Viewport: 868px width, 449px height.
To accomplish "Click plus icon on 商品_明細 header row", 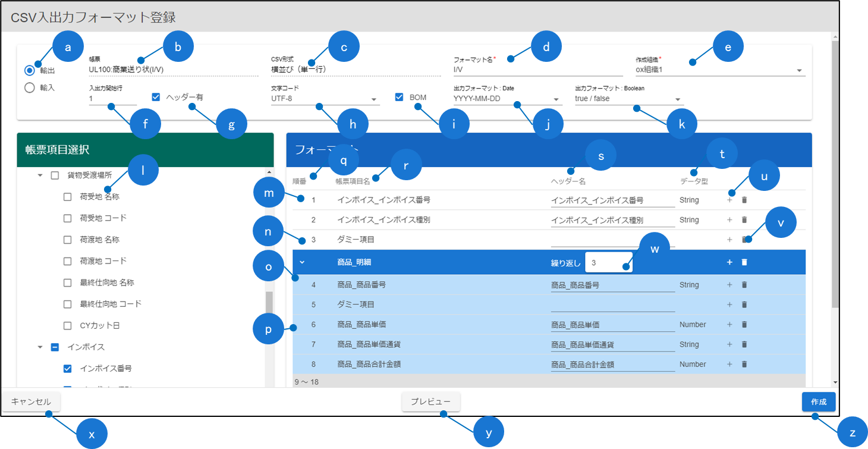I will tap(729, 262).
